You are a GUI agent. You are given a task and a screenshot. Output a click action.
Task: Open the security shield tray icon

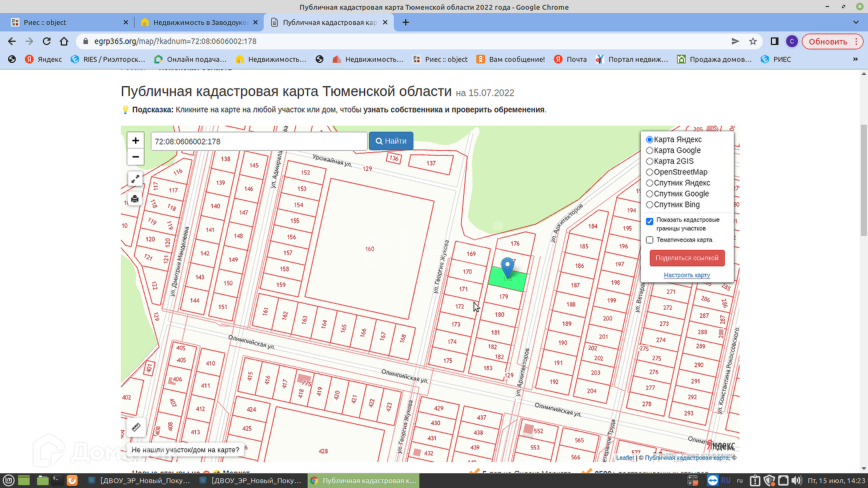click(769, 480)
